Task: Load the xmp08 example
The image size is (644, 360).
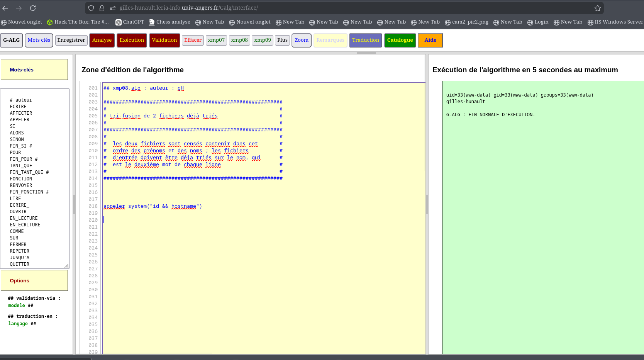Action: pos(239,40)
